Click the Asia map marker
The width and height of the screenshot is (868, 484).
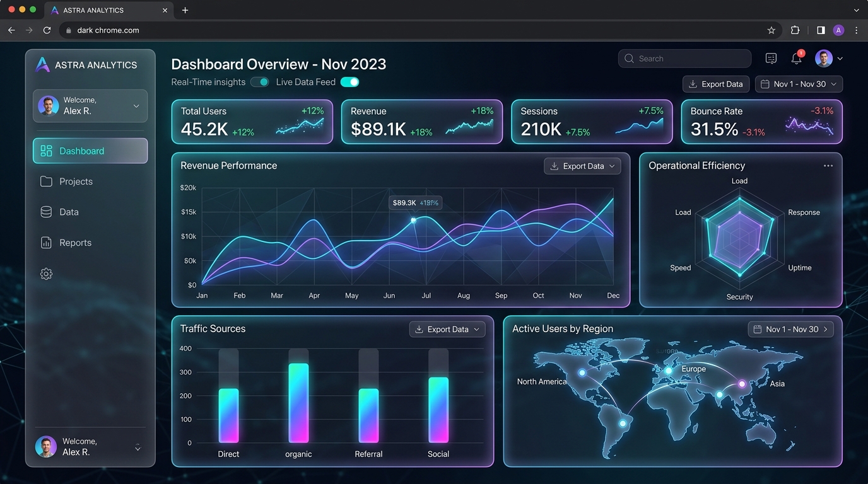pos(742,383)
